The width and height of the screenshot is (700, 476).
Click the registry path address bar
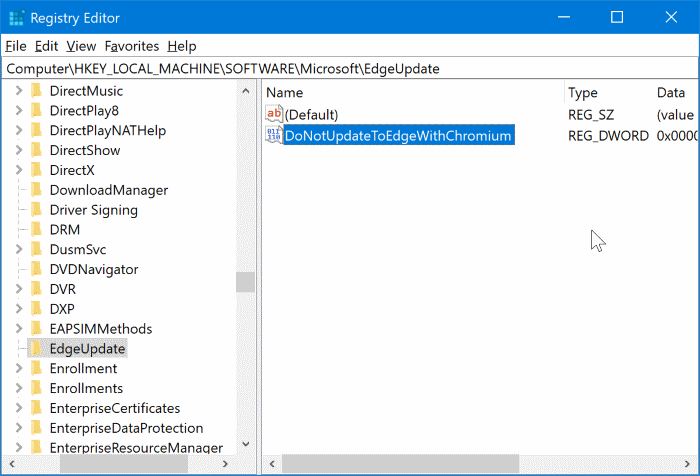click(350, 68)
